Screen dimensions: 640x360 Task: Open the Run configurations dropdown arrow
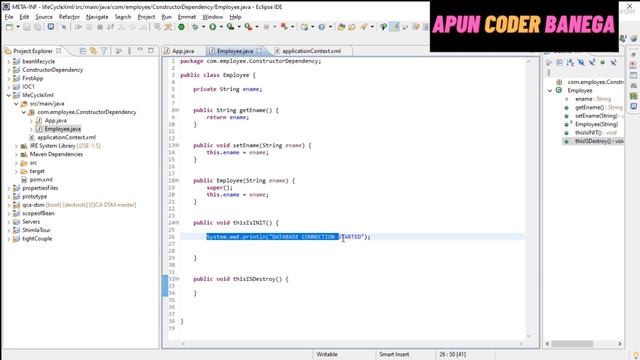click(x=221, y=27)
